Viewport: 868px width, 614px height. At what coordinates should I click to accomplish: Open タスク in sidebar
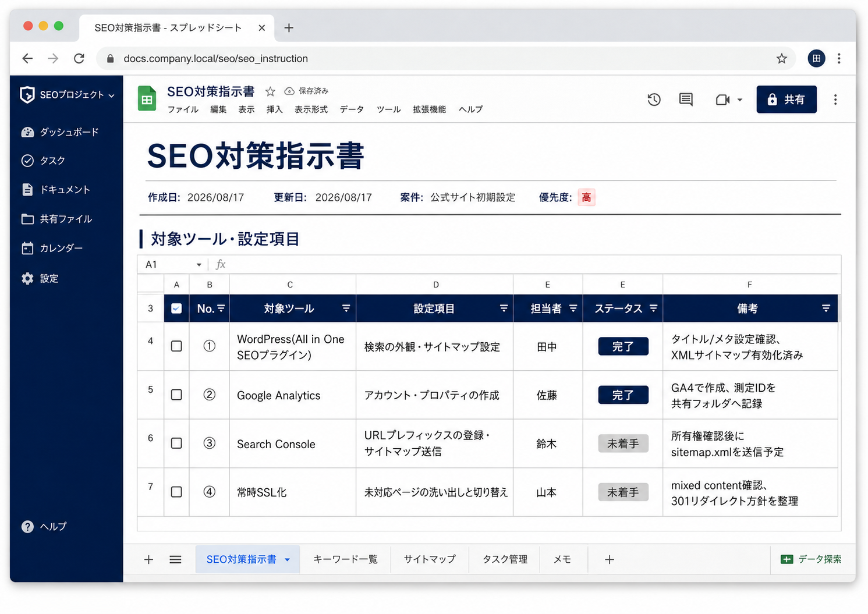click(43, 161)
